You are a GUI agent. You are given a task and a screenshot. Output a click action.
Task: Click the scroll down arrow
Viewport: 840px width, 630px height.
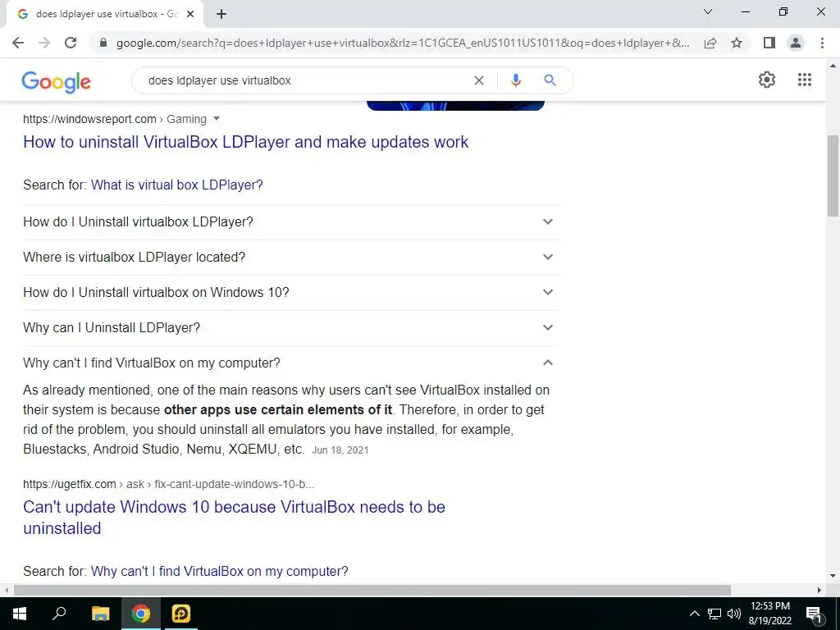833,577
